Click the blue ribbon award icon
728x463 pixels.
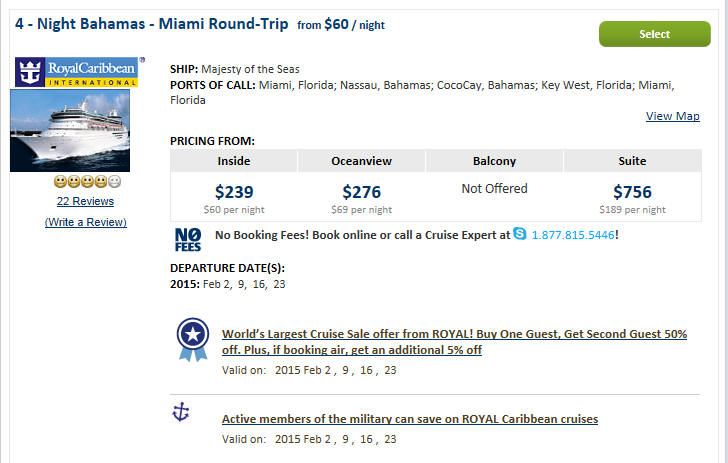click(x=193, y=339)
